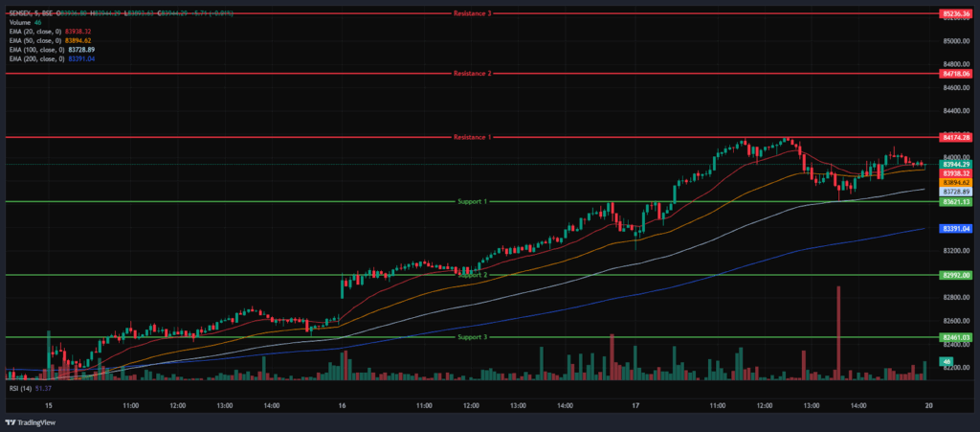This screenshot has width=980, height=432.
Task: Click the RSI (14) indicator legend
Action: [19, 389]
